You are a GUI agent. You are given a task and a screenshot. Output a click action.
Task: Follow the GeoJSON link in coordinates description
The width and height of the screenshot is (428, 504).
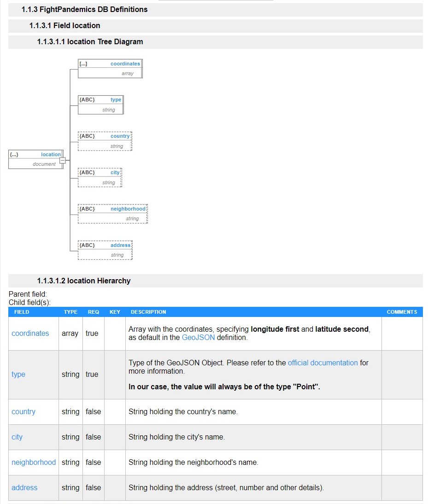click(198, 338)
